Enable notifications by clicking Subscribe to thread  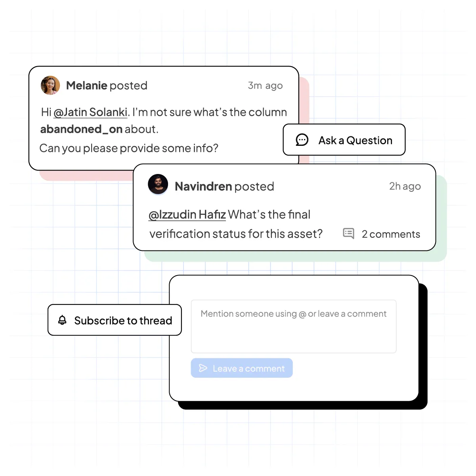(x=115, y=320)
